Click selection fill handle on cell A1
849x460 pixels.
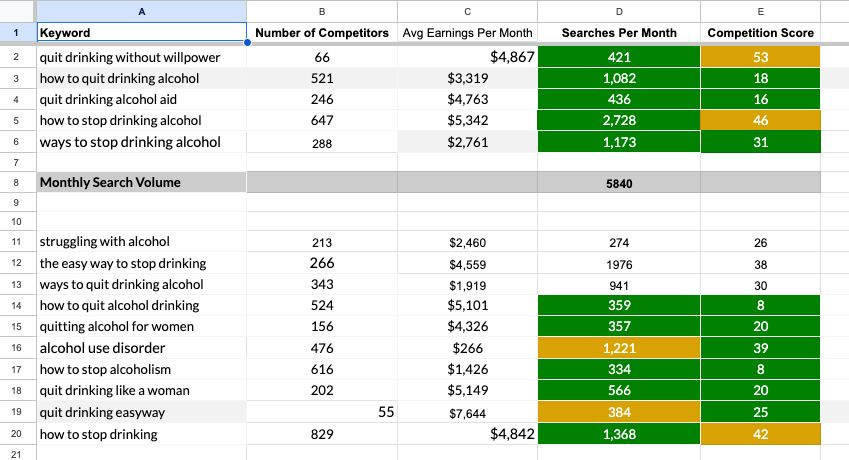pos(247,42)
